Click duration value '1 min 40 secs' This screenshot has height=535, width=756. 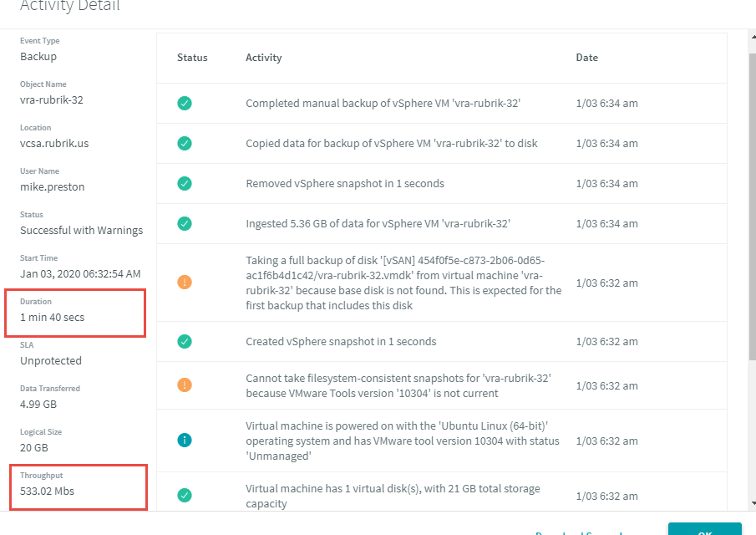pyautogui.click(x=52, y=317)
